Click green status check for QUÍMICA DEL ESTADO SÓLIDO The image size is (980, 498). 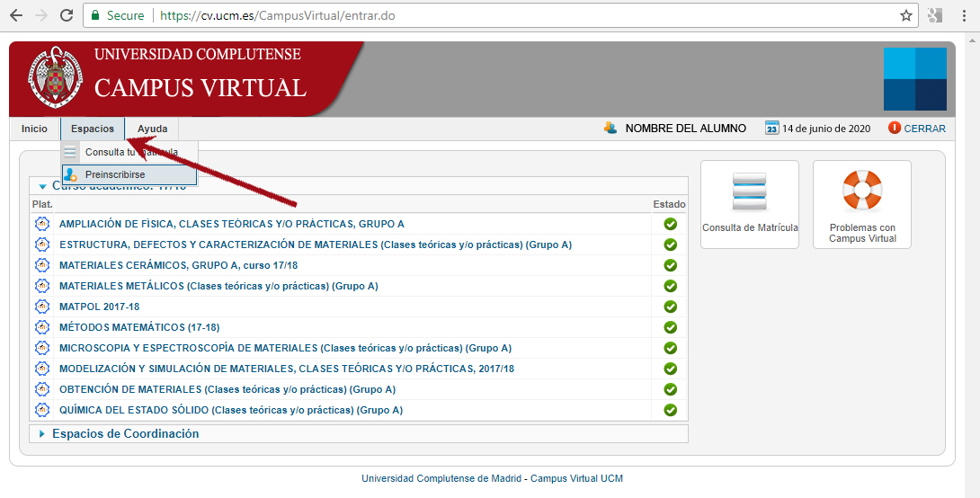(x=671, y=410)
